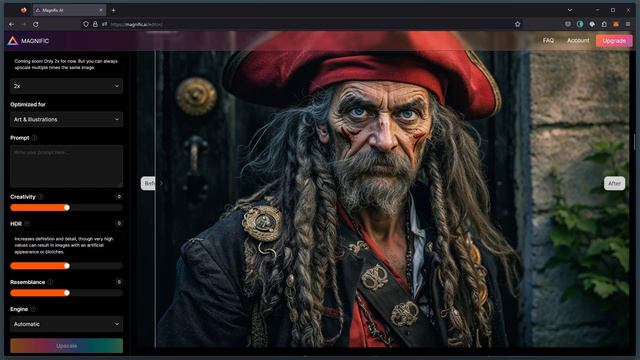Viewport: 640px width, 360px height.
Task: Click the HDR description text
Action: click(64, 245)
